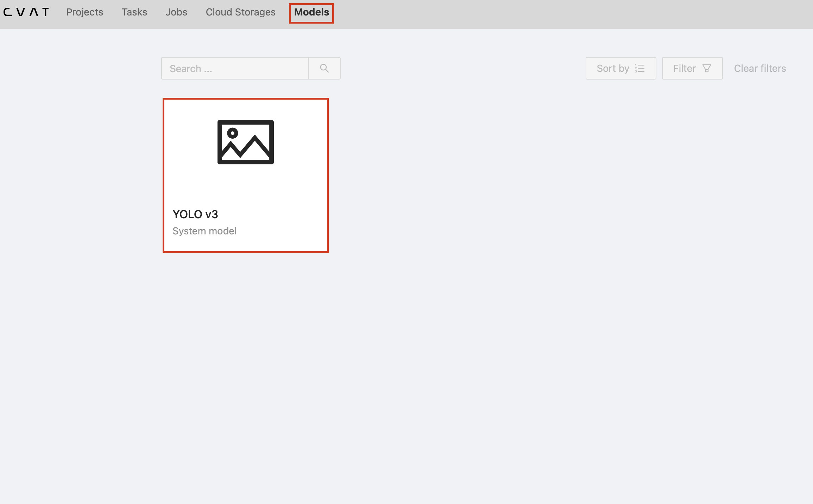Image resolution: width=813 pixels, height=504 pixels.
Task: Click the CVAT logo
Action: tap(26, 12)
